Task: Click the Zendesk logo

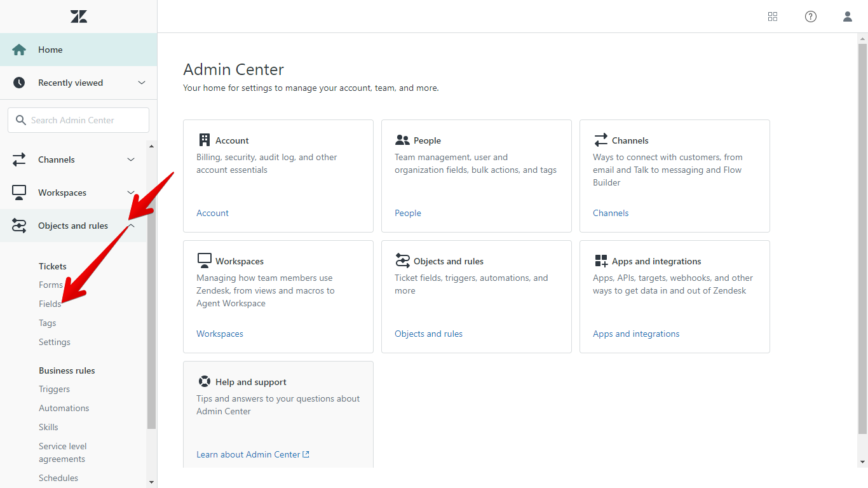Action: pyautogui.click(x=79, y=17)
